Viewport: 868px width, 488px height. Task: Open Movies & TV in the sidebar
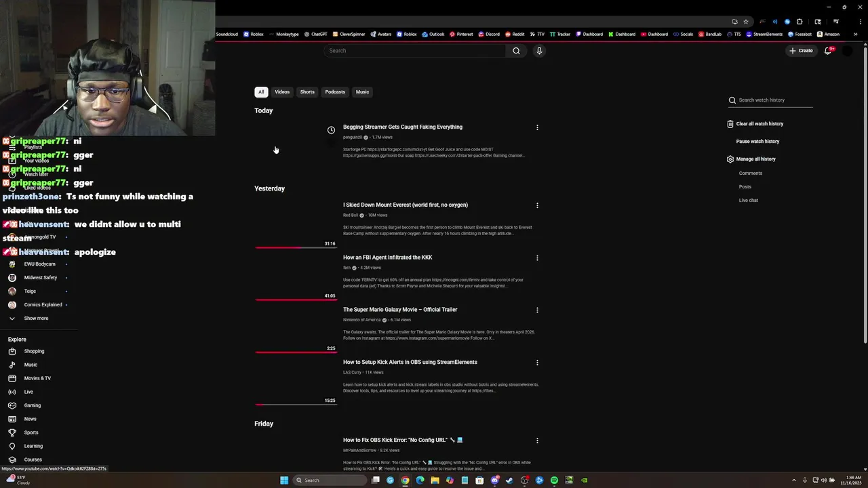tap(38, 378)
